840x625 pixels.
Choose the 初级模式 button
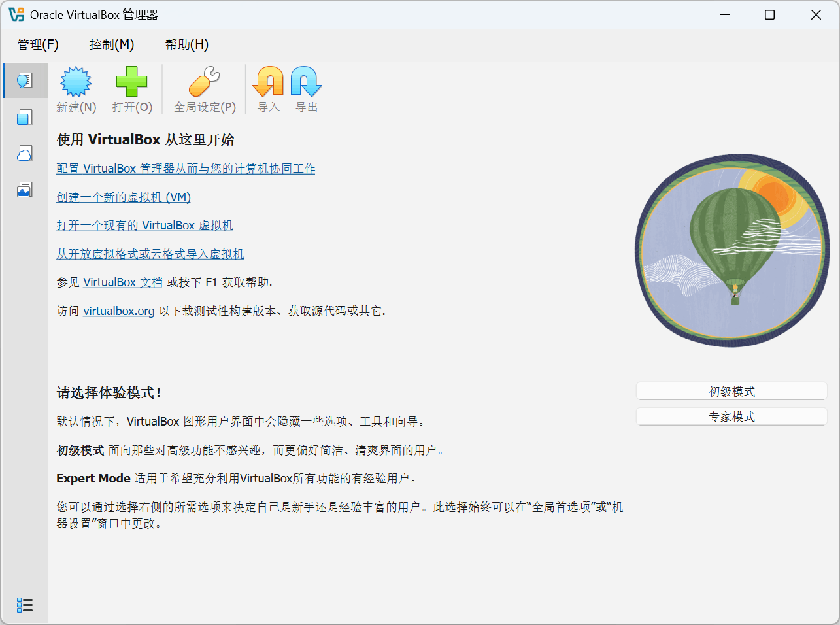[731, 391]
